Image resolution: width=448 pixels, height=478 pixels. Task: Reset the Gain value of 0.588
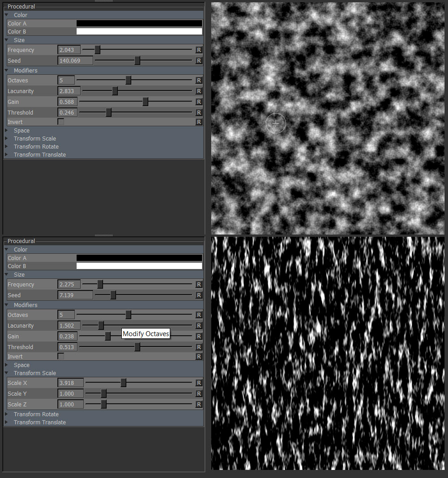coord(199,102)
